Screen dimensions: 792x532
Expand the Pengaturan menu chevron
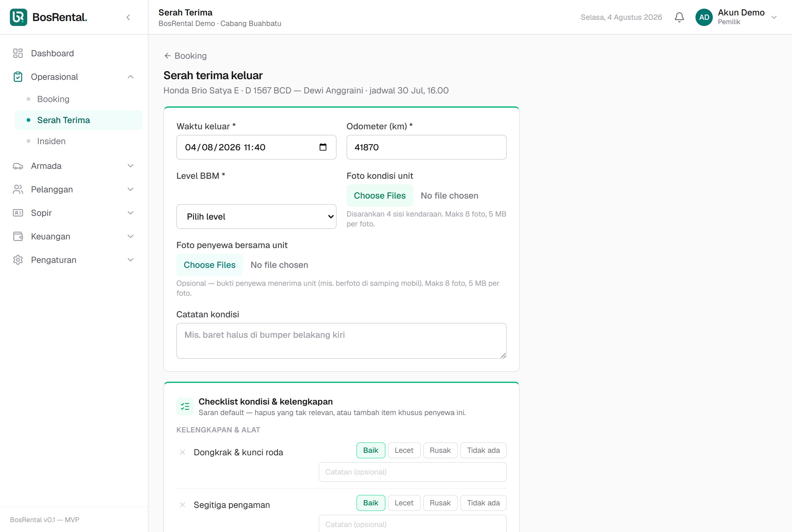(x=131, y=260)
